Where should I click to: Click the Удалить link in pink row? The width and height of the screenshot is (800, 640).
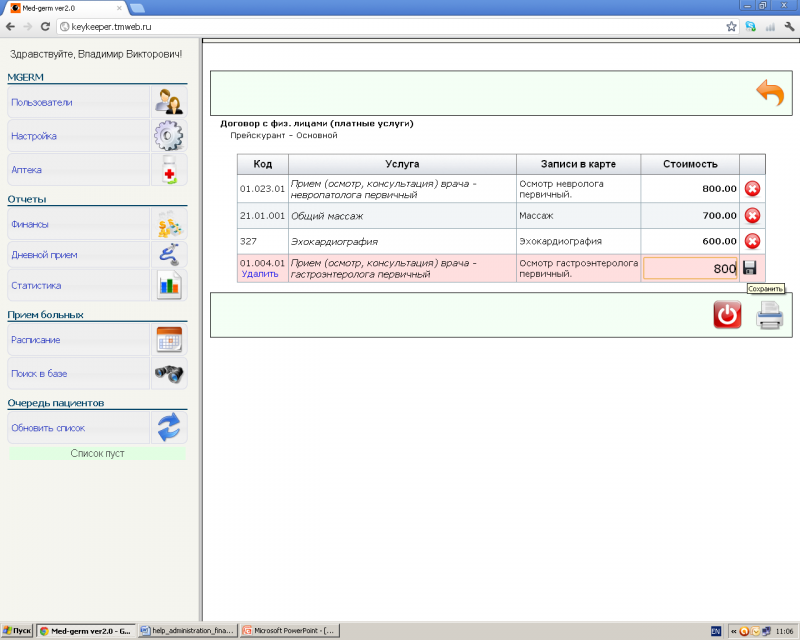tap(260, 274)
